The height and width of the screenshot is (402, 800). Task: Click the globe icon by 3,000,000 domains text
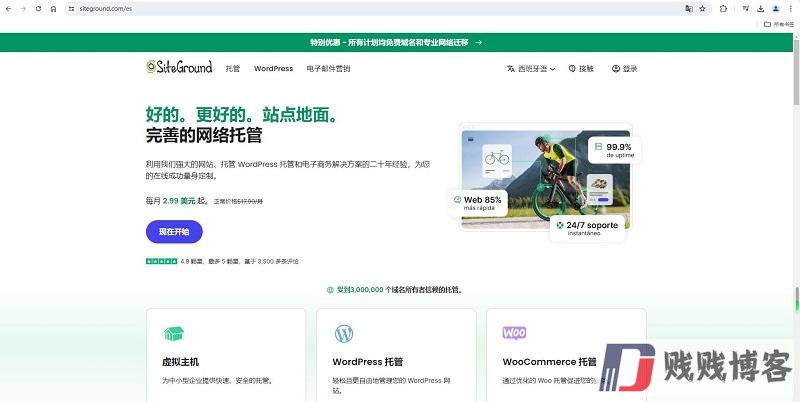[330, 290]
